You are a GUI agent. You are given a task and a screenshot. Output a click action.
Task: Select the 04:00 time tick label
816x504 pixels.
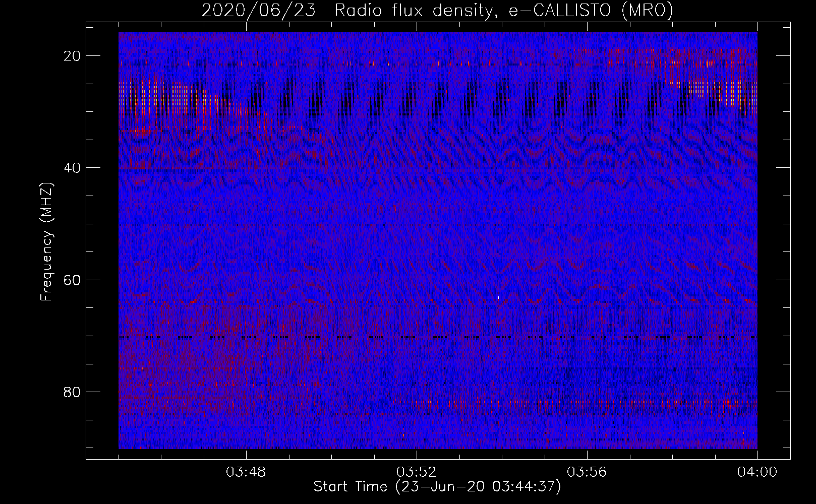pos(757,472)
